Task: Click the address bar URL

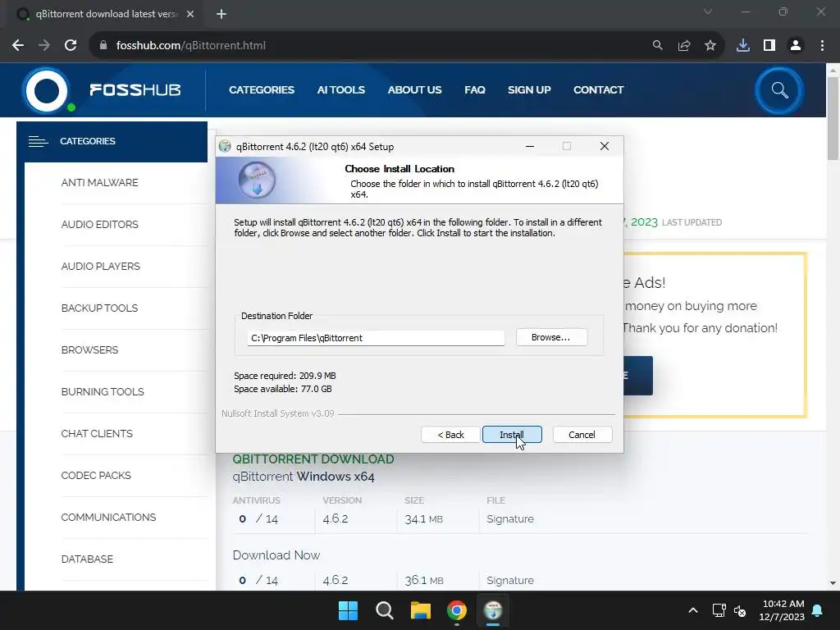Action: pyautogui.click(x=190, y=46)
